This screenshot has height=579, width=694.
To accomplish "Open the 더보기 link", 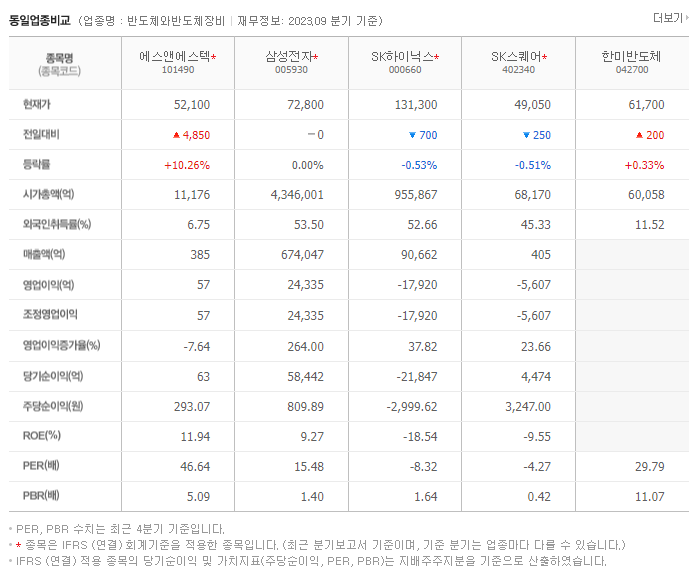I will pyautogui.click(x=671, y=18).
